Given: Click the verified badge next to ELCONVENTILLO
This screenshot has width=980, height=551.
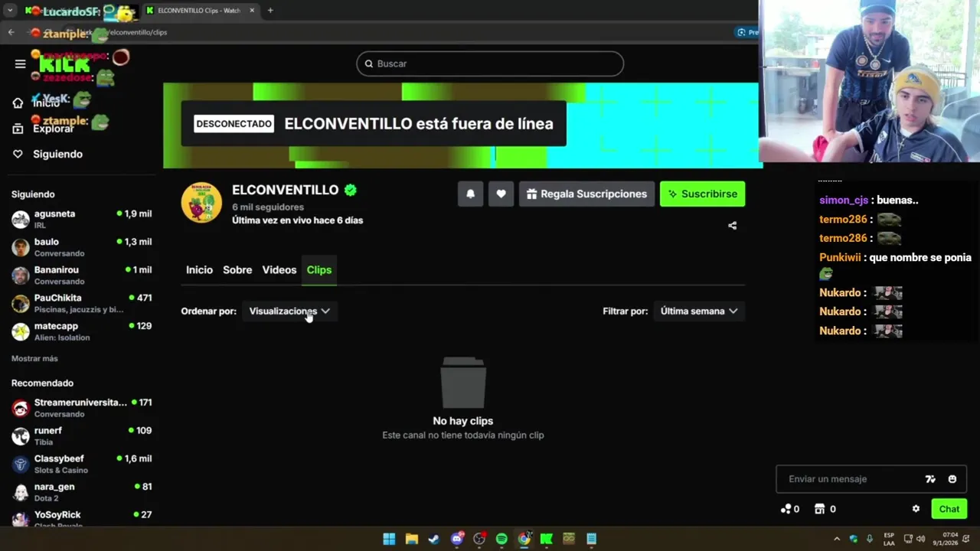Looking at the screenshot, I should point(351,190).
